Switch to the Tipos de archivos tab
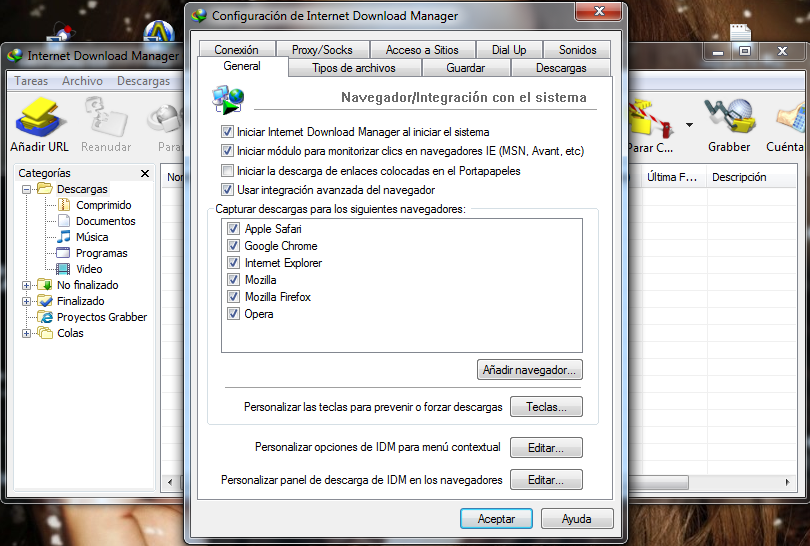The image size is (810, 546). pyautogui.click(x=354, y=68)
